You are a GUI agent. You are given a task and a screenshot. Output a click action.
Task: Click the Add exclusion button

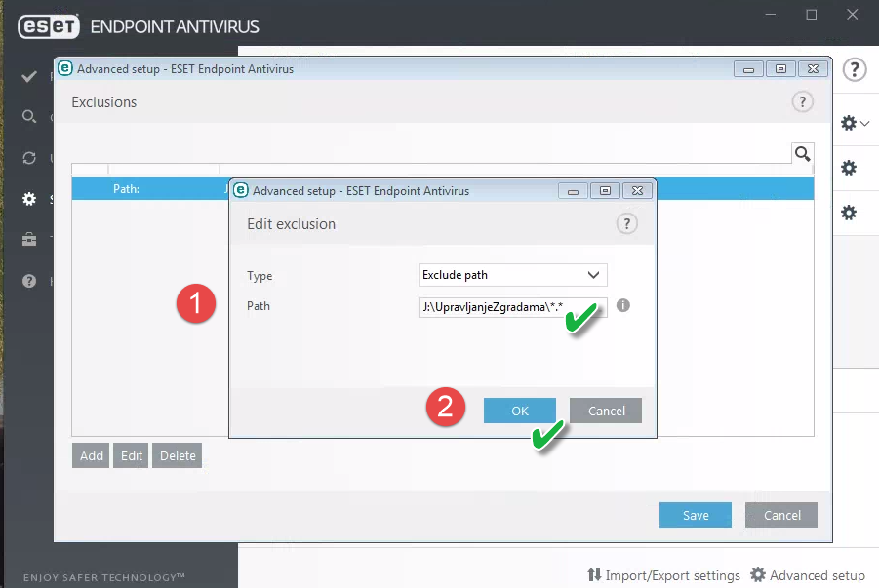(91, 455)
